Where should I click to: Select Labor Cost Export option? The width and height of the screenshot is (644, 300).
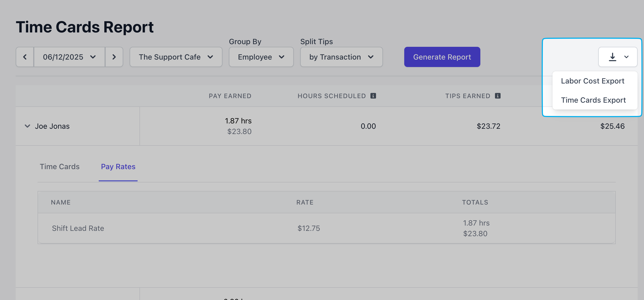[x=592, y=81]
